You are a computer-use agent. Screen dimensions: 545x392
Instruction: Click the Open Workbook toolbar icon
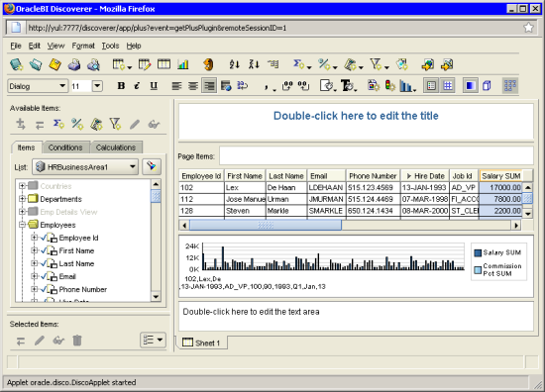[x=36, y=64]
